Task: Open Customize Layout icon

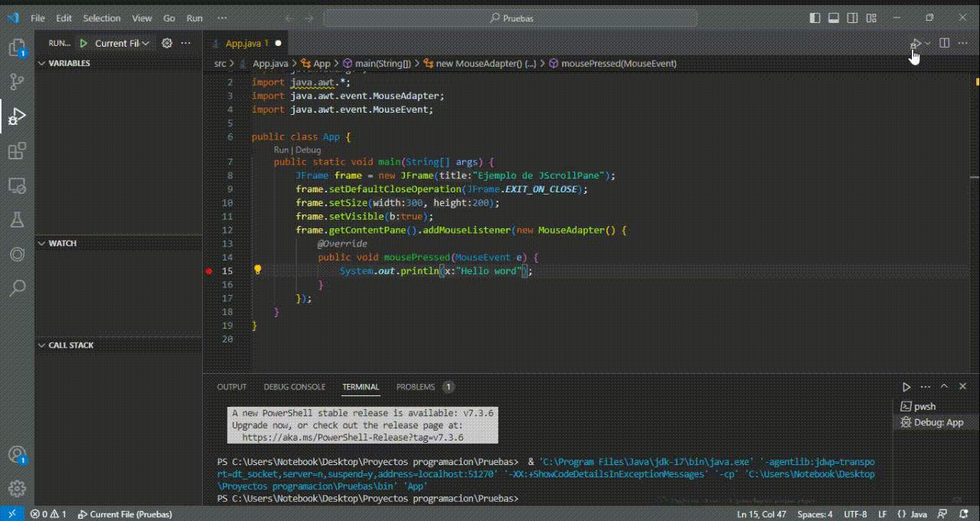Action: click(x=871, y=18)
